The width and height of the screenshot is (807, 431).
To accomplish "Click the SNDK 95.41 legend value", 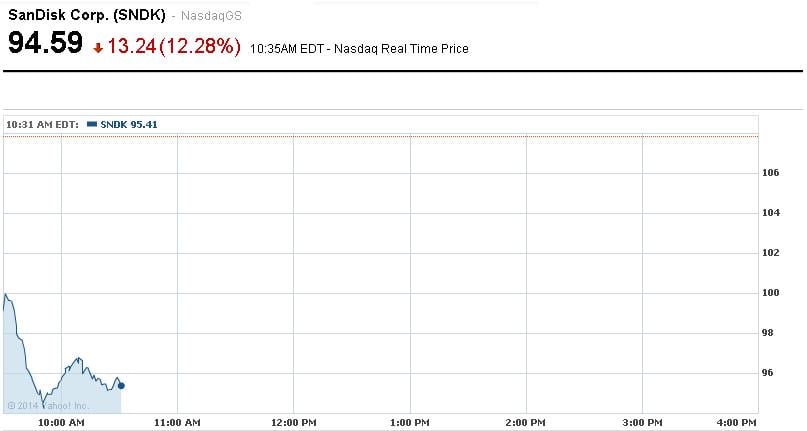I will (x=129, y=124).
